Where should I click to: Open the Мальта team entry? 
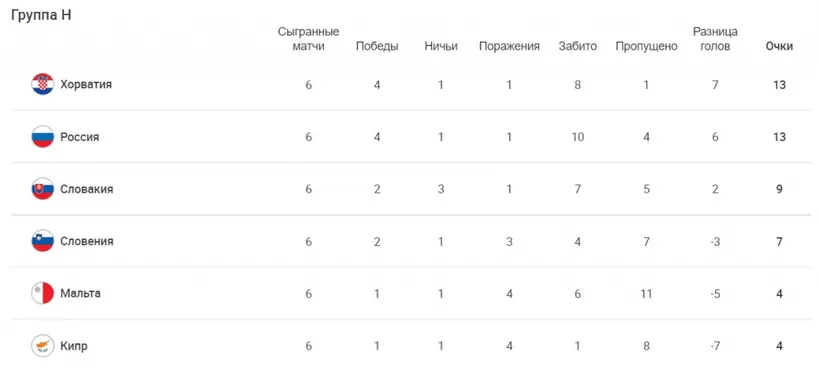80,293
